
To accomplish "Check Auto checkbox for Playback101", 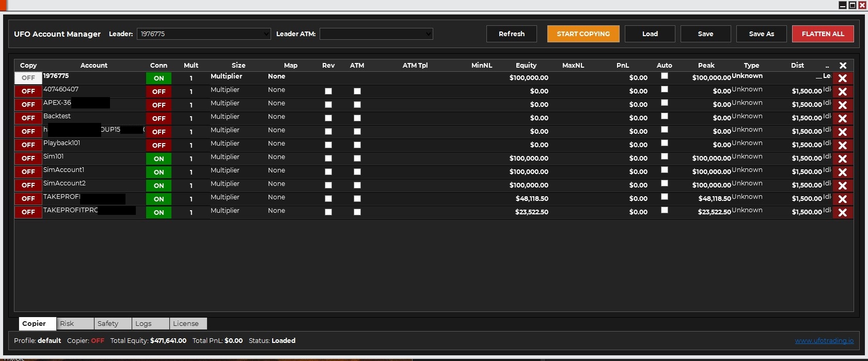I will (665, 143).
